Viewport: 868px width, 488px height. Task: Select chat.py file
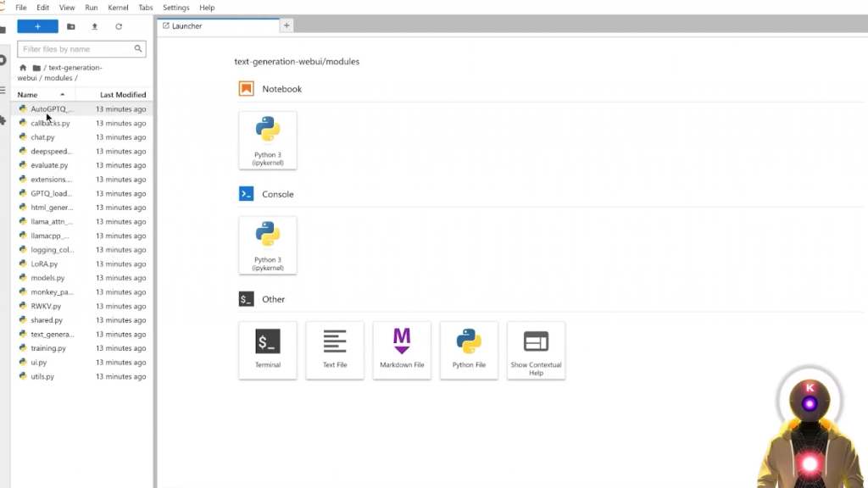(82, 137)
